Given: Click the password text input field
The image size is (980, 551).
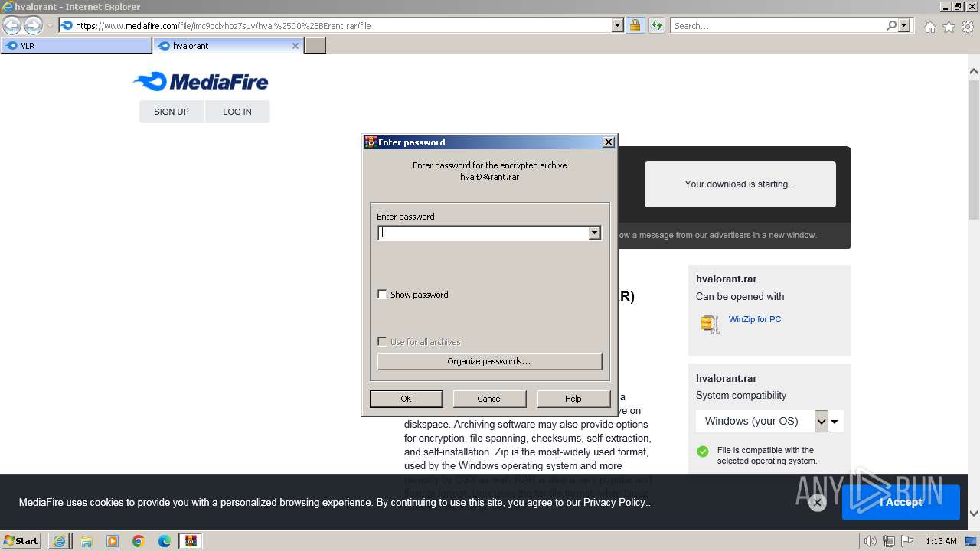Looking at the screenshot, I should (x=484, y=233).
